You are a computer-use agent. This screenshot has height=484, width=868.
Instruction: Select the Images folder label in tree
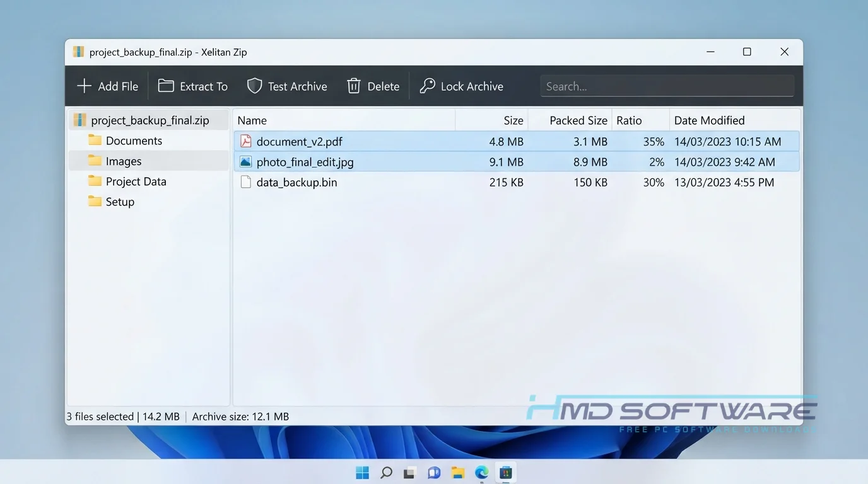[x=124, y=161]
